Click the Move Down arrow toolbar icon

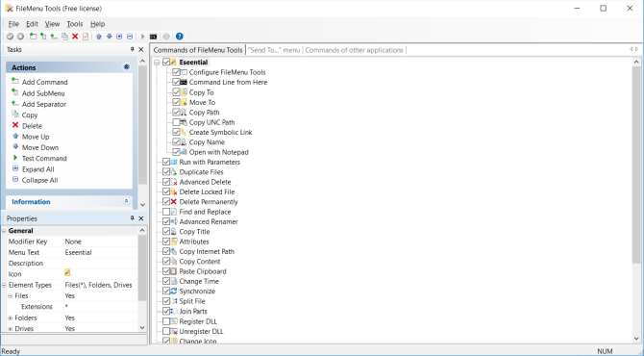click(x=109, y=37)
